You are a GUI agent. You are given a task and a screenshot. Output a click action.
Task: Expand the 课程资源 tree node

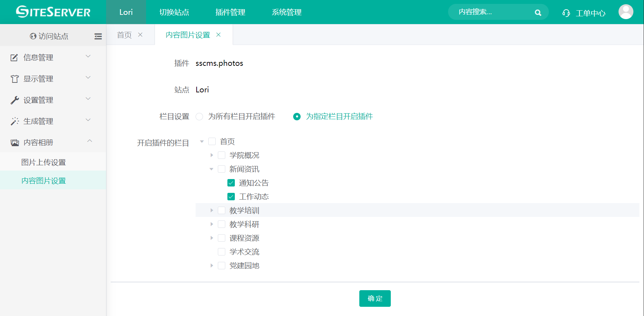pos(211,238)
